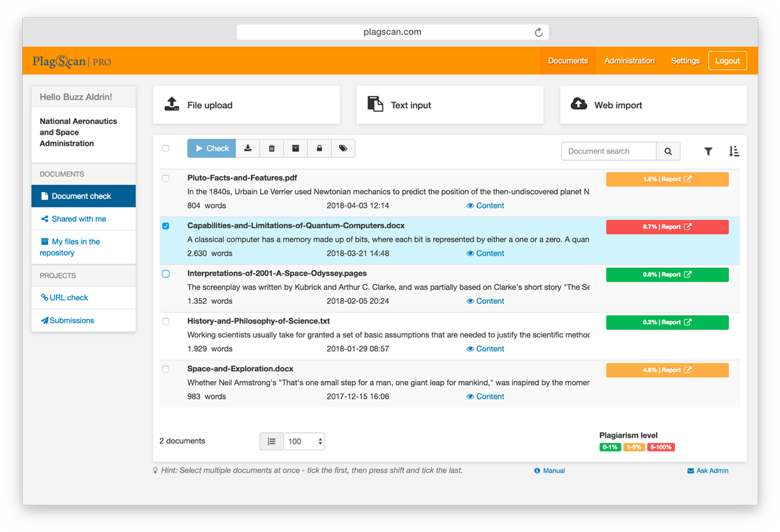Open the red 8.7% Report badge

point(667,227)
